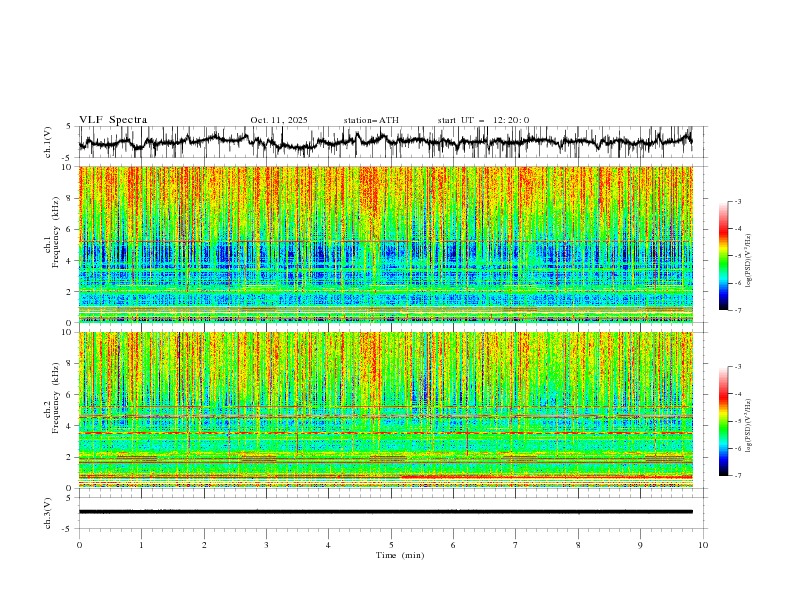The width and height of the screenshot is (792, 612).
Task: Click the 'VLF Spectra' title text
Action: point(113,120)
